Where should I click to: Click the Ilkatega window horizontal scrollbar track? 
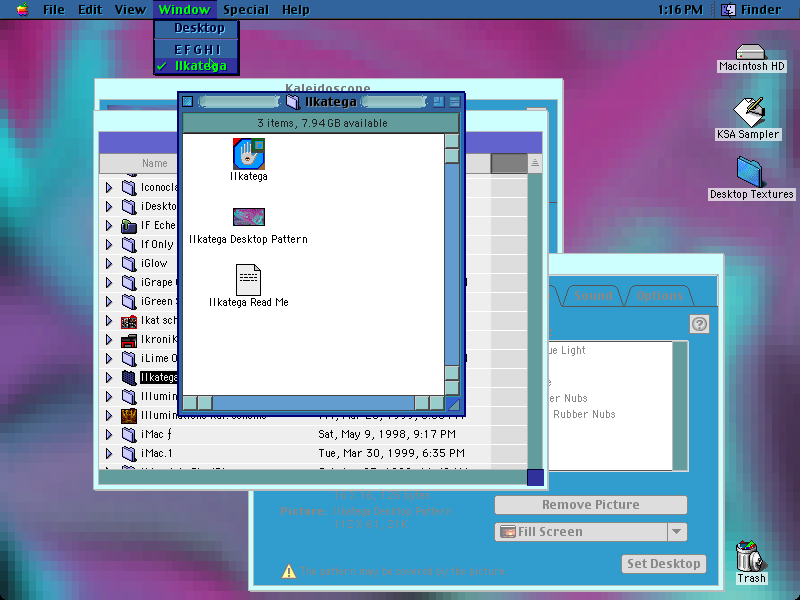pyautogui.click(x=313, y=403)
